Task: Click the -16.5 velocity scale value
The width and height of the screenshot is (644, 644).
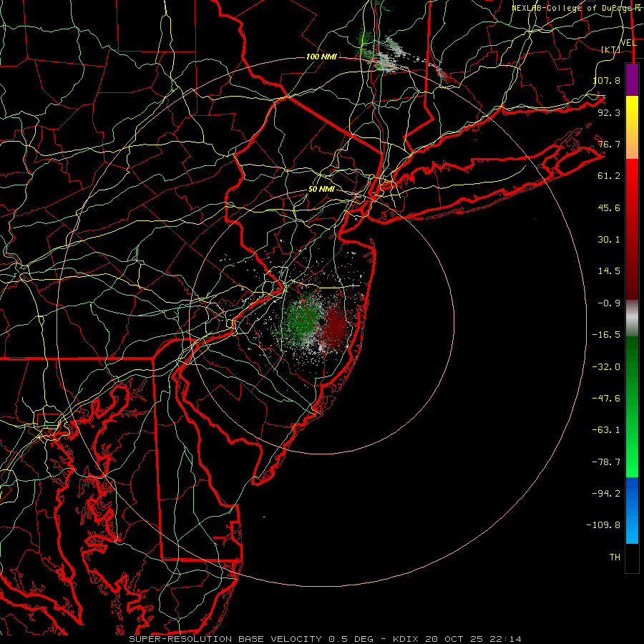Action: pos(606,335)
